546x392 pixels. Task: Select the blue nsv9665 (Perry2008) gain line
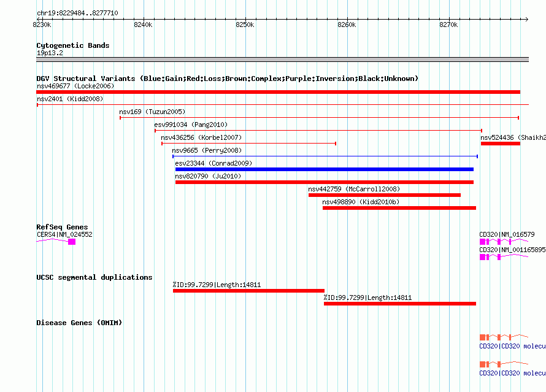tap(325, 156)
